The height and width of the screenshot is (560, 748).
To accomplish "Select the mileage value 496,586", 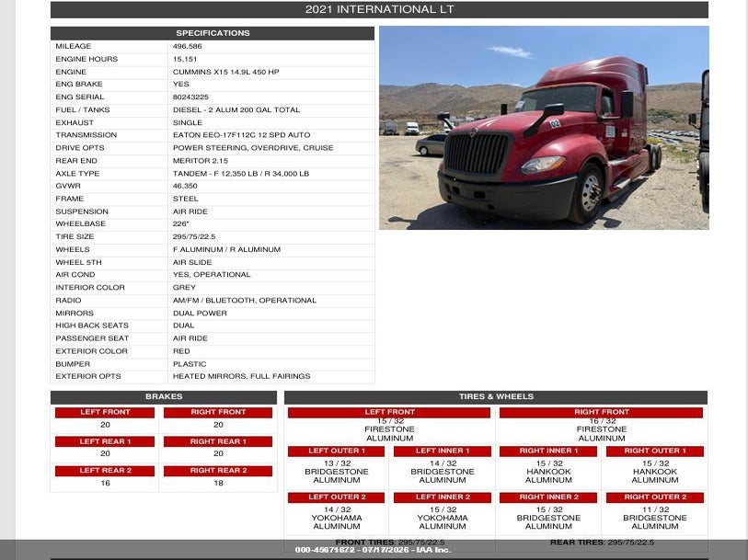I will coord(187,46).
